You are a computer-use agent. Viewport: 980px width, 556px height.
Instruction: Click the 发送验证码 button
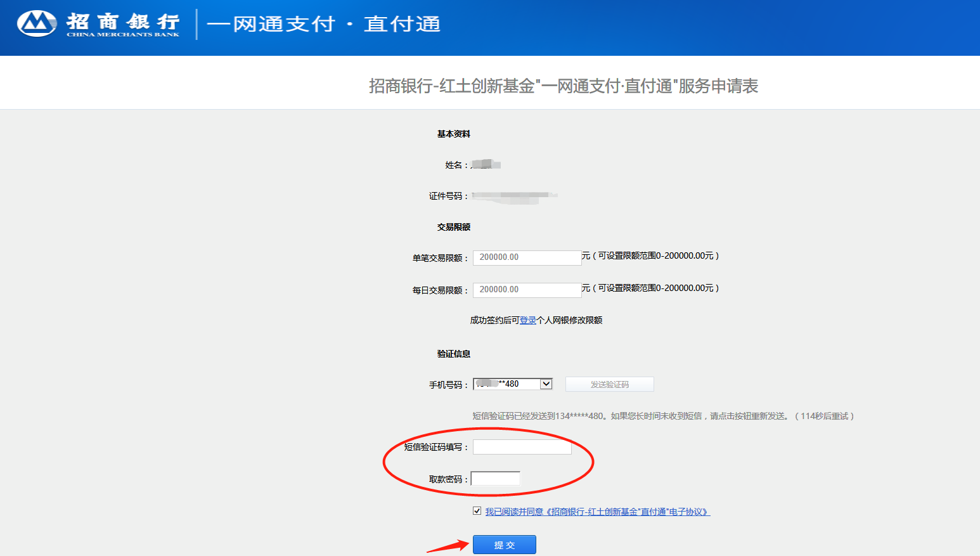(x=609, y=384)
